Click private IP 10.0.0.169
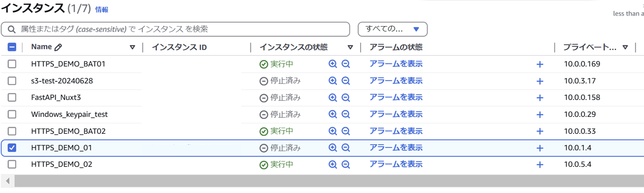The width and height of the screenshot is (644, 193). click(582, 64)
